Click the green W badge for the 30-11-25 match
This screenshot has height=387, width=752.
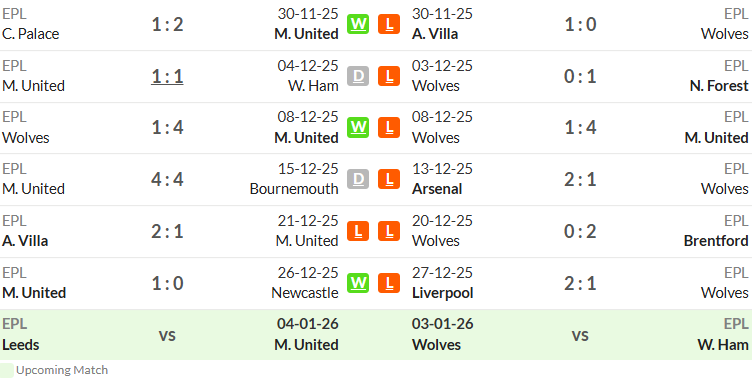[x=358, y=24]
